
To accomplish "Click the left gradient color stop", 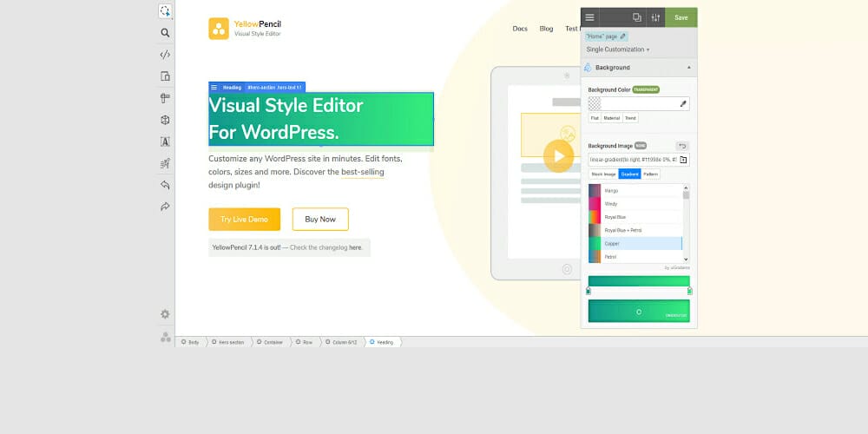I will pos(589,291).
